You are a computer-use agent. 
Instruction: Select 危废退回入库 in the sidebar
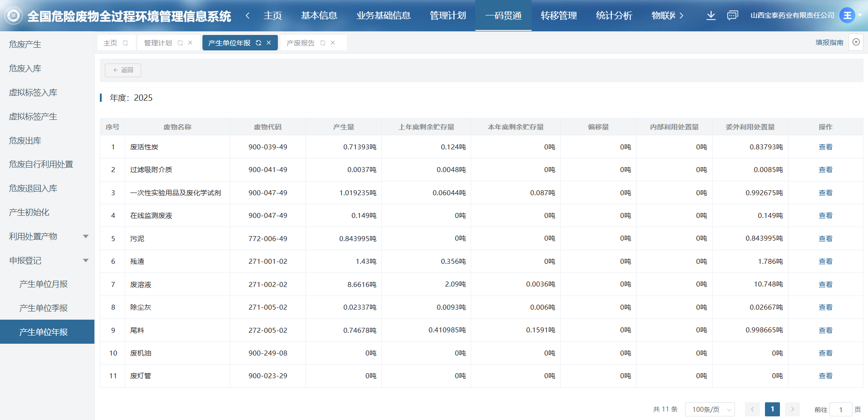point(47,188)
